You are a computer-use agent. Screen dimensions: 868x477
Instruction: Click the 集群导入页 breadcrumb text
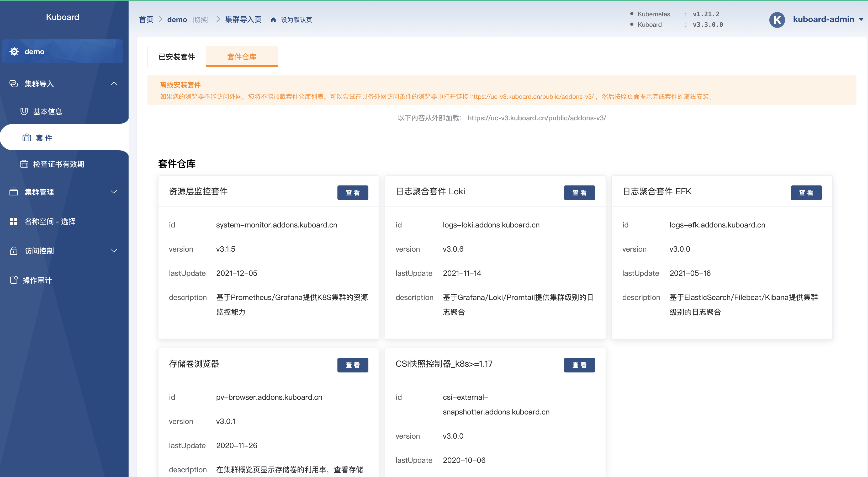coord(243,19)
